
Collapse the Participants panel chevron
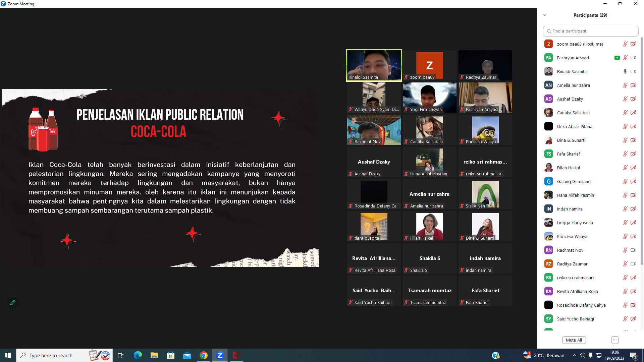pyautogui.click(x=545, y=15)
